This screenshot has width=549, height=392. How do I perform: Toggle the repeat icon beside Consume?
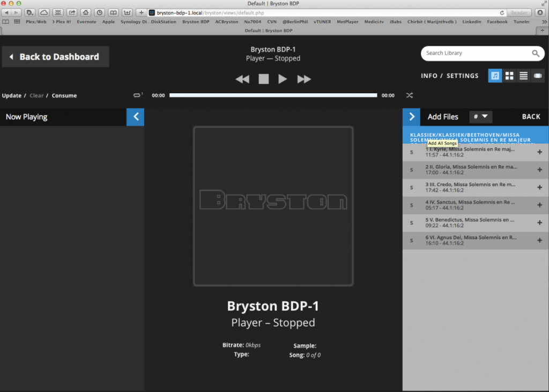tap(138, 95)
